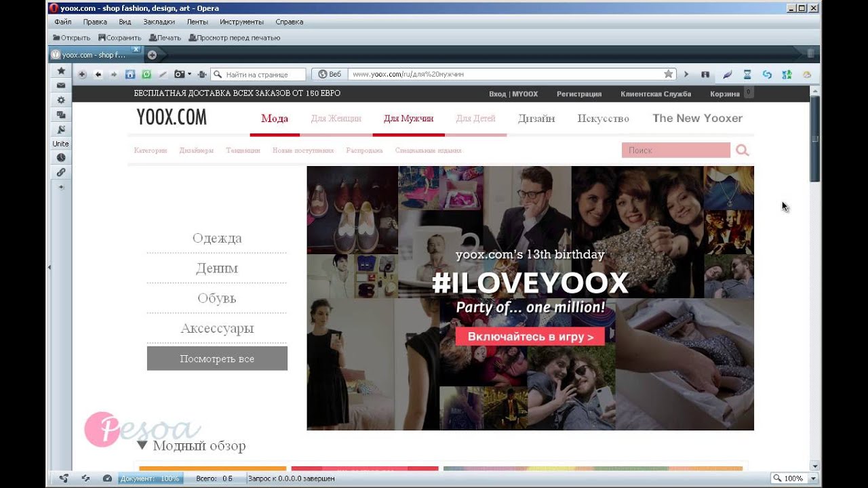The image size is (868, 488).
Task: Click the Открыть toolbar button
Action: pos(72,38)
